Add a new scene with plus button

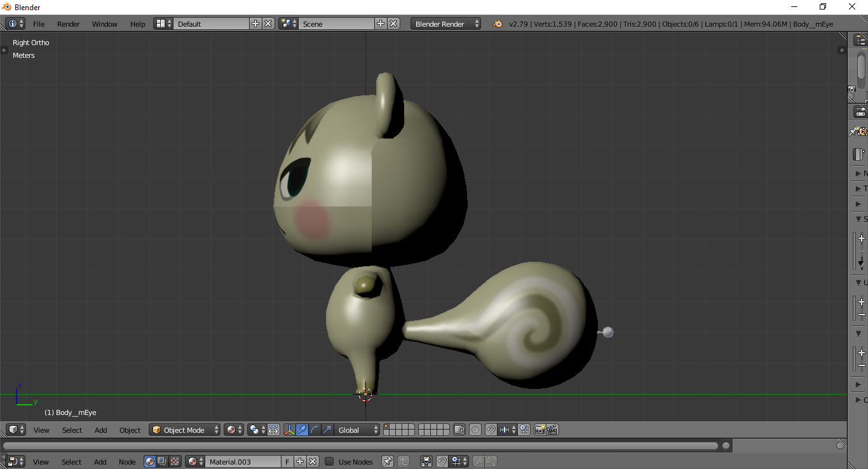click(381, 24)
